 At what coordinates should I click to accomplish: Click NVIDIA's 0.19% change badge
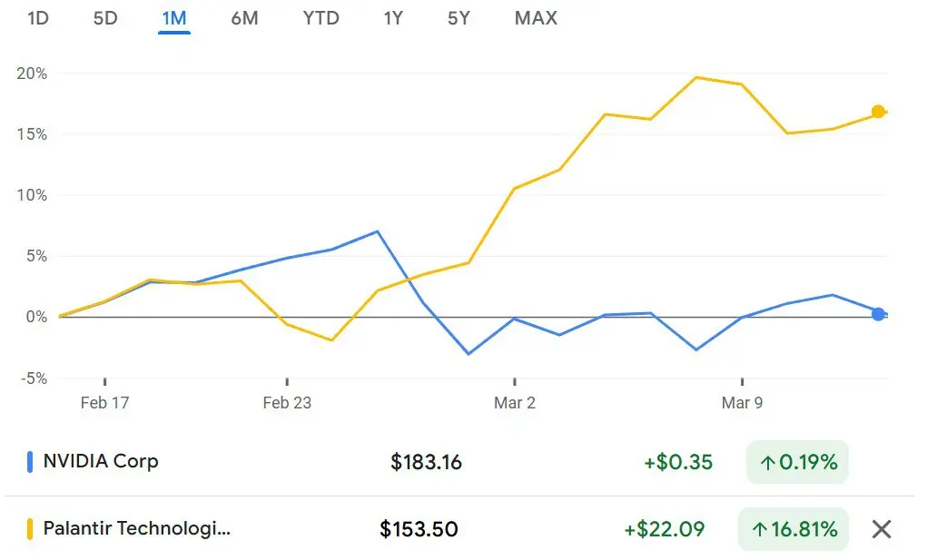[797, 462]
